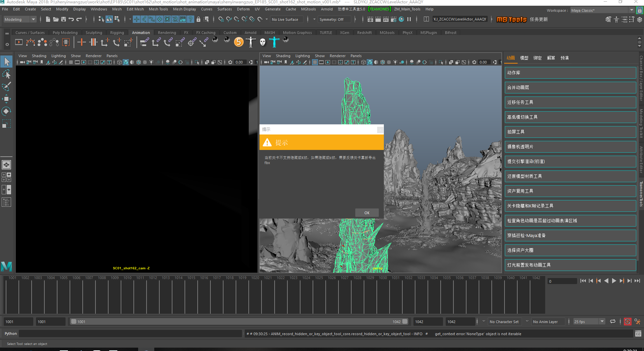The width and height of the screenshot is (644, 351).
Task: Click OK in the warning dialog
Action: coord(367,213)
